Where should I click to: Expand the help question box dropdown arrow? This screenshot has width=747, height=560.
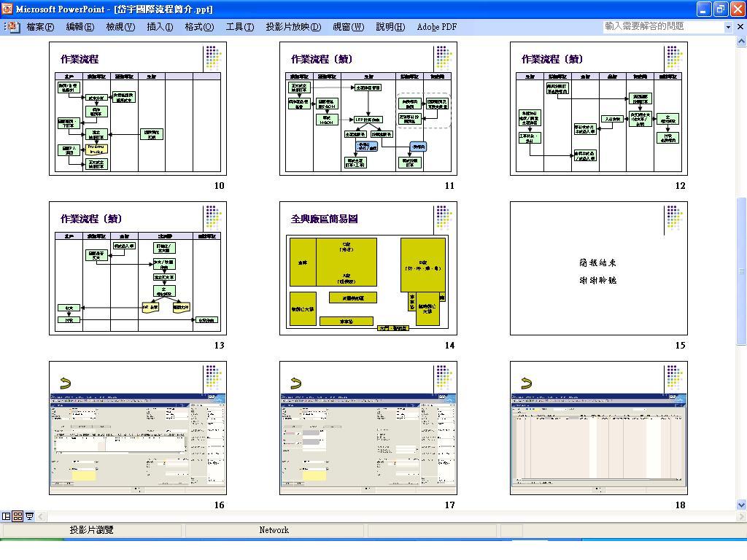pos(727,27)
